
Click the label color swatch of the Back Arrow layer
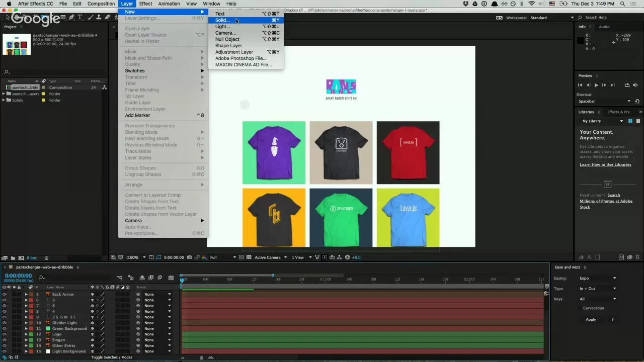click(31, 295)
